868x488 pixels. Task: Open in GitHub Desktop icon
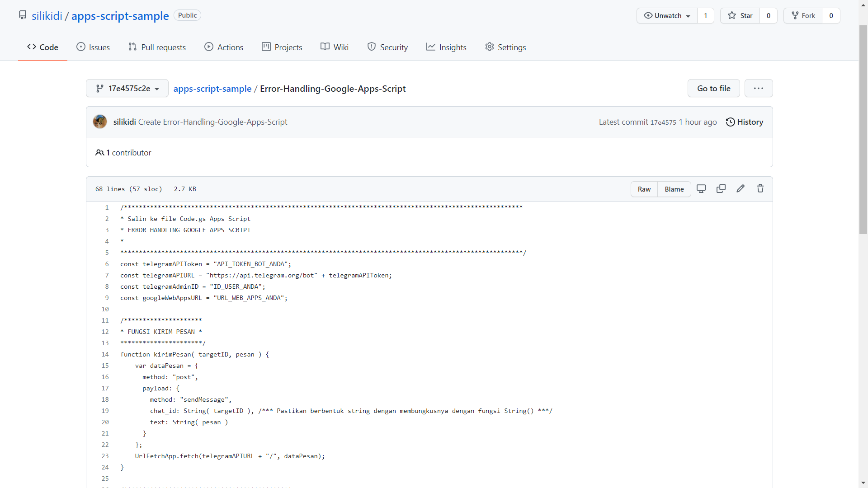click(701, 189)
